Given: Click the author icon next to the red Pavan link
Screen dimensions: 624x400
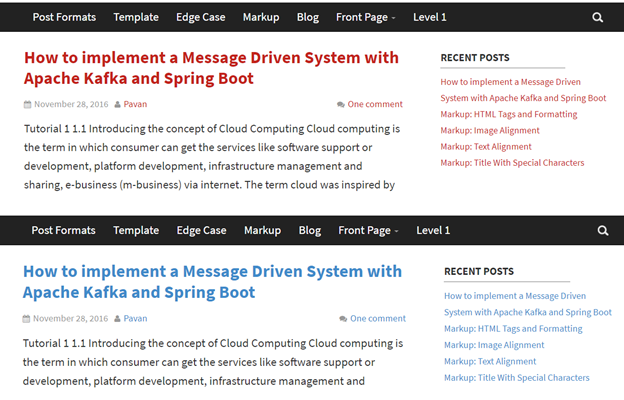Looking at the screenshot, I should (x=117, y=104).
